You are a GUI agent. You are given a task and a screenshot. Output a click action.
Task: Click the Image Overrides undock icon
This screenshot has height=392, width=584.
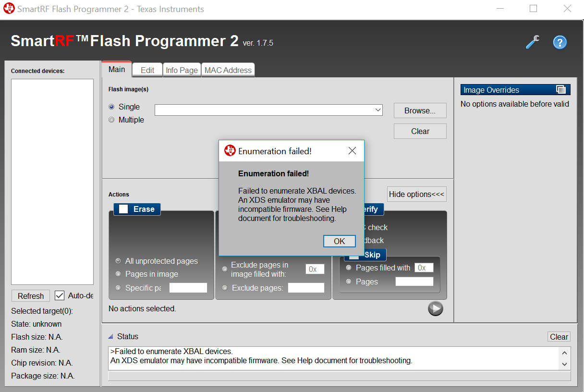[x=560, y=89]
